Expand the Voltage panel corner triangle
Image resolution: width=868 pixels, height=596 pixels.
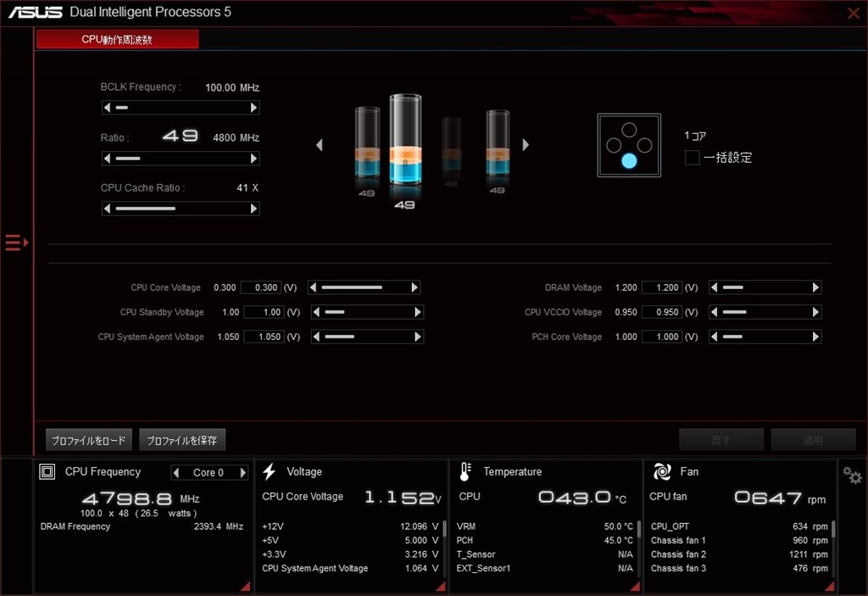click(440, 585)
